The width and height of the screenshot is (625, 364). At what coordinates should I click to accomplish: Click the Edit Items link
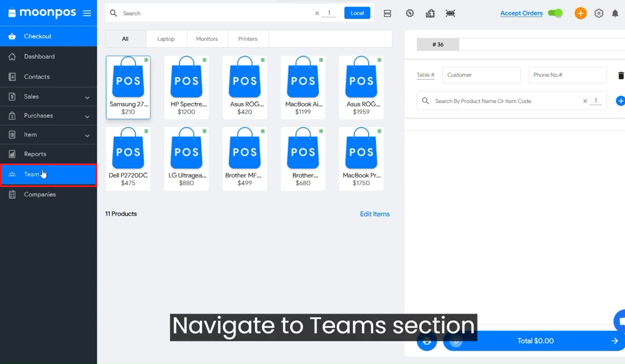pyautogui.click(x=375, y=214)
